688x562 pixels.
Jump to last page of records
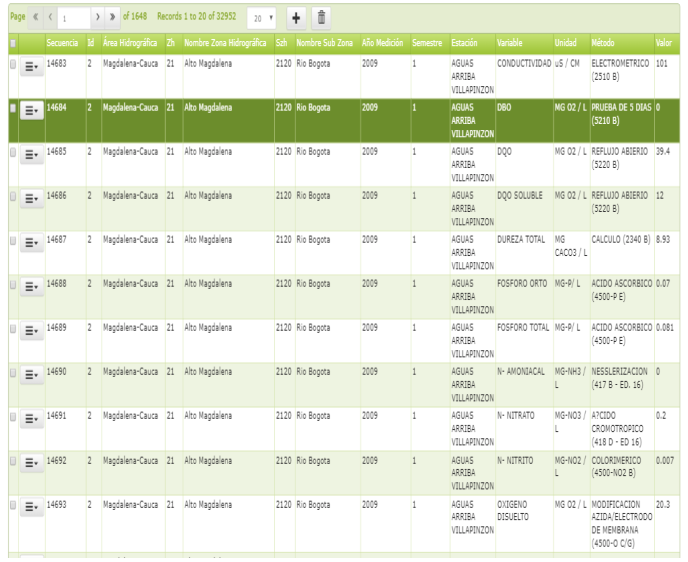click(112, 18)
